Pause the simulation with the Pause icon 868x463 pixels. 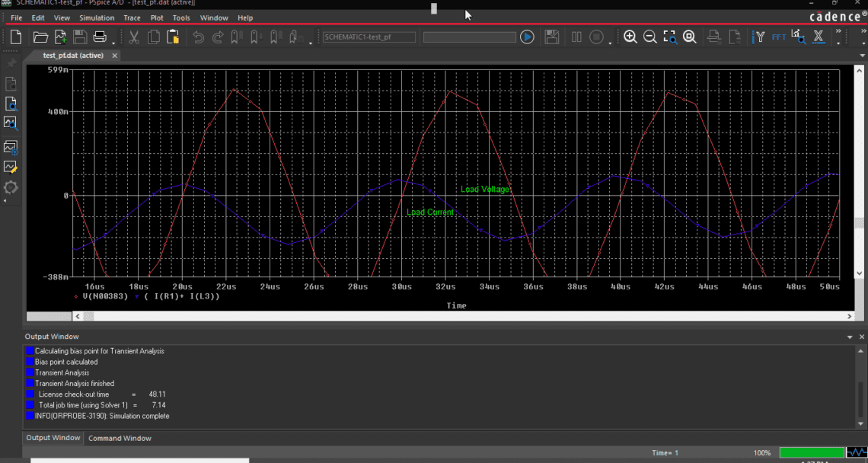coord(575,37)
